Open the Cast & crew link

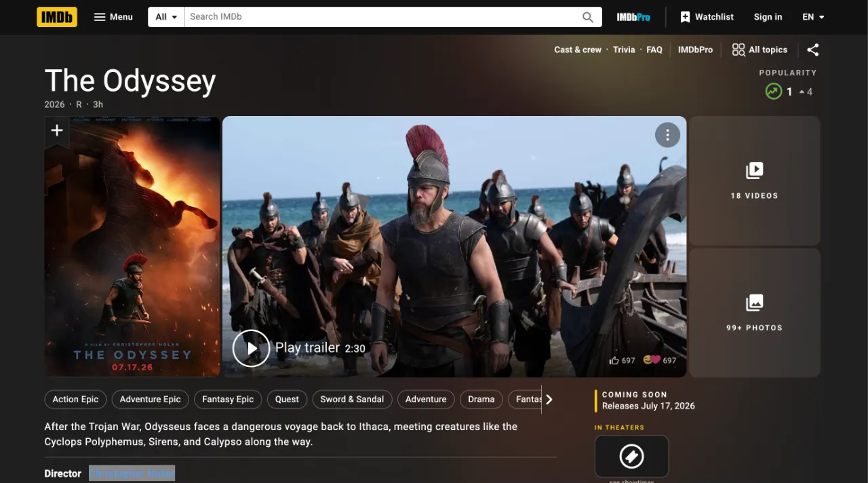[578, 50]
